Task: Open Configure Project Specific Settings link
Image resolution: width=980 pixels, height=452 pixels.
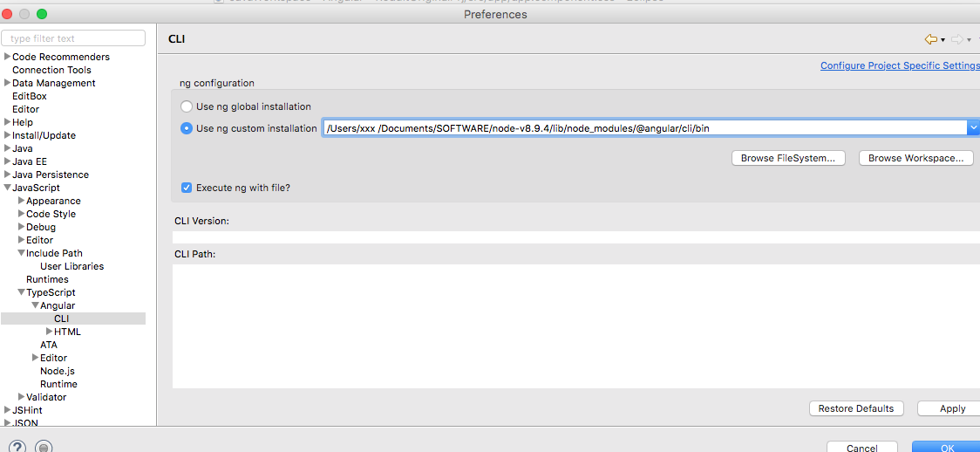Action: 900,65
